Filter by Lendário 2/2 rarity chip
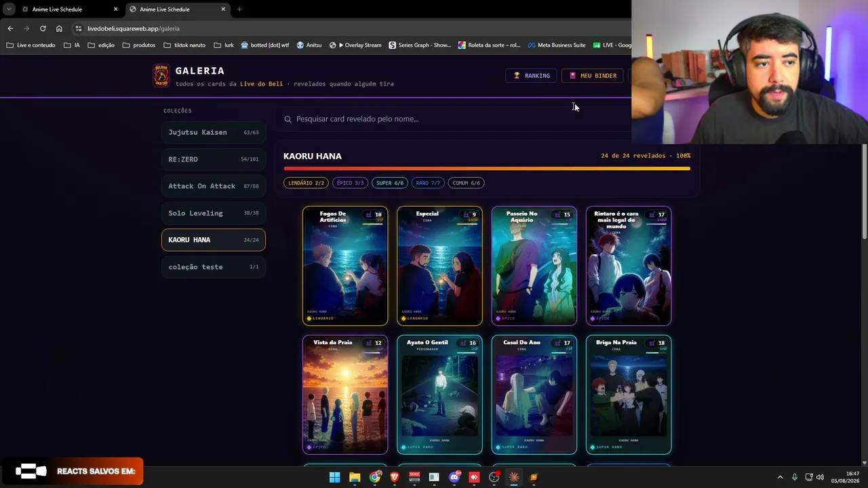Viewport: 868px width, 488px height. pos(306,183)
